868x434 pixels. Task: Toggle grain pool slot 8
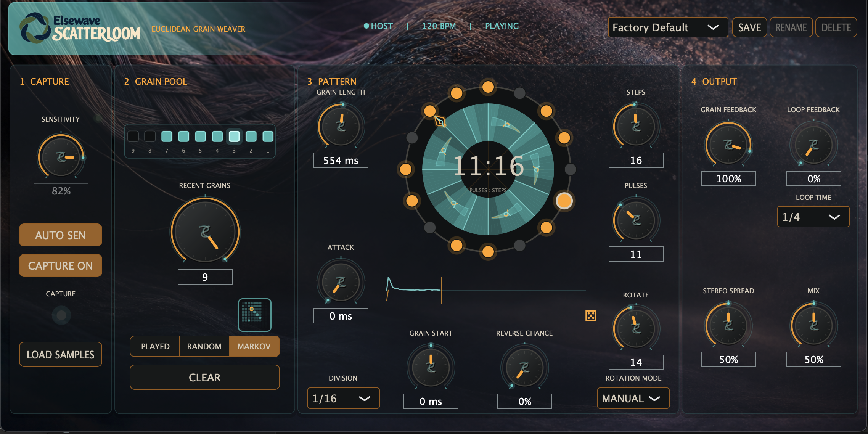point(150,136)
